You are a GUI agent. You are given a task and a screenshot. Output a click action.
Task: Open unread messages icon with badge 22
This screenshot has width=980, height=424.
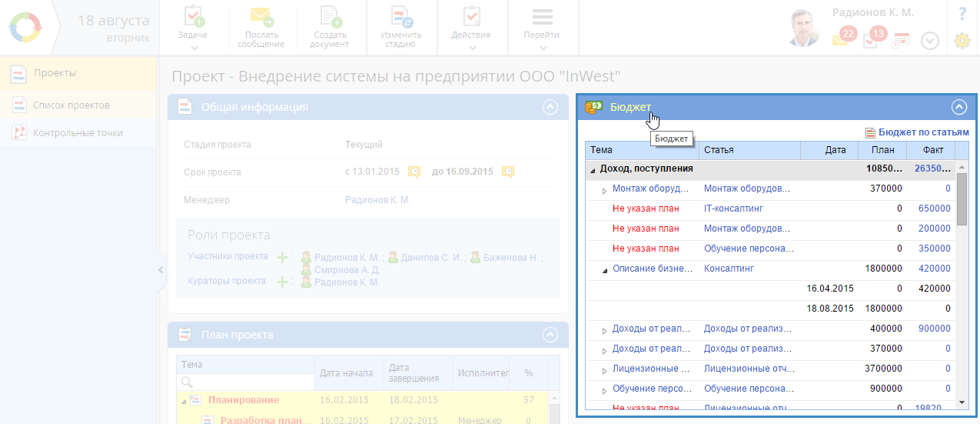click(842, 38)
